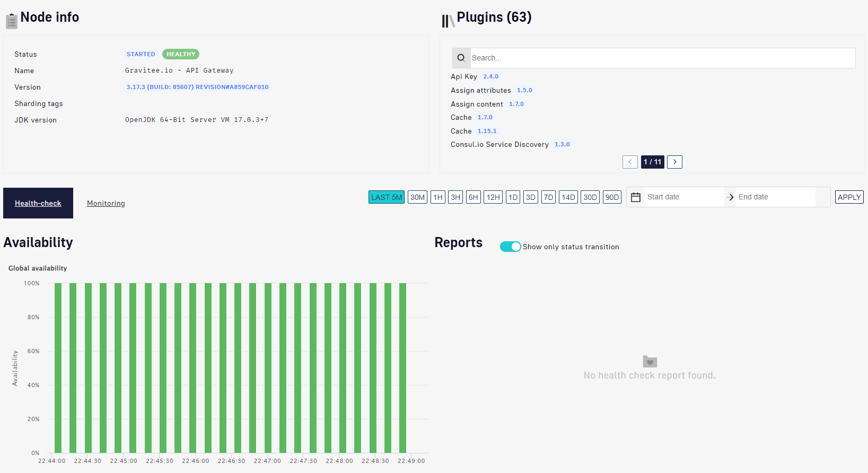
Task: Click the Api Key plugin entry
Action: point(464,76)
